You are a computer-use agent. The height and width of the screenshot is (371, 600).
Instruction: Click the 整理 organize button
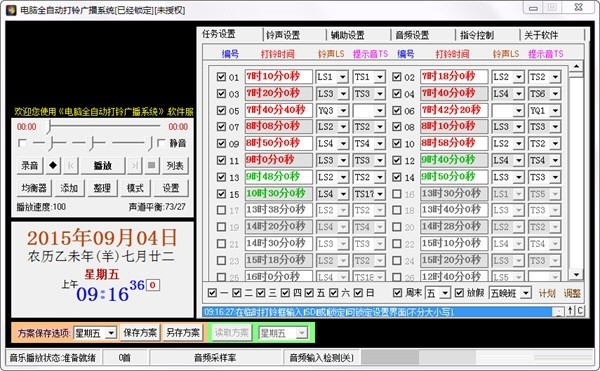(x=102, y=188)
